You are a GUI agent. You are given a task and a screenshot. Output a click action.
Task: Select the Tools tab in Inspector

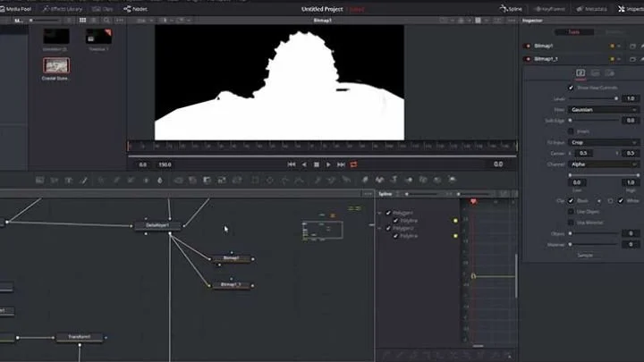(x=573, y=32)
